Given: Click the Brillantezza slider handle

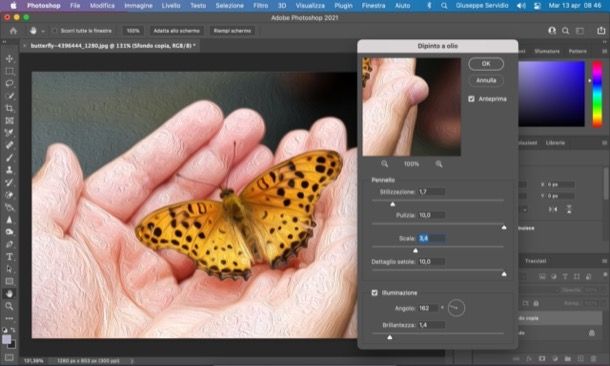Looking at the screenshot, I should tap(390, 337).
